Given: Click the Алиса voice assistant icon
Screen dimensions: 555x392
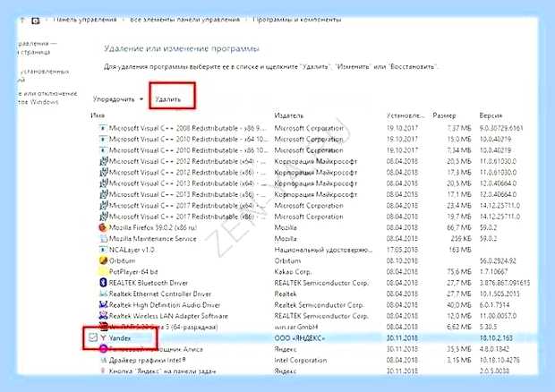Looking at the screenshot, I should 103,349.
